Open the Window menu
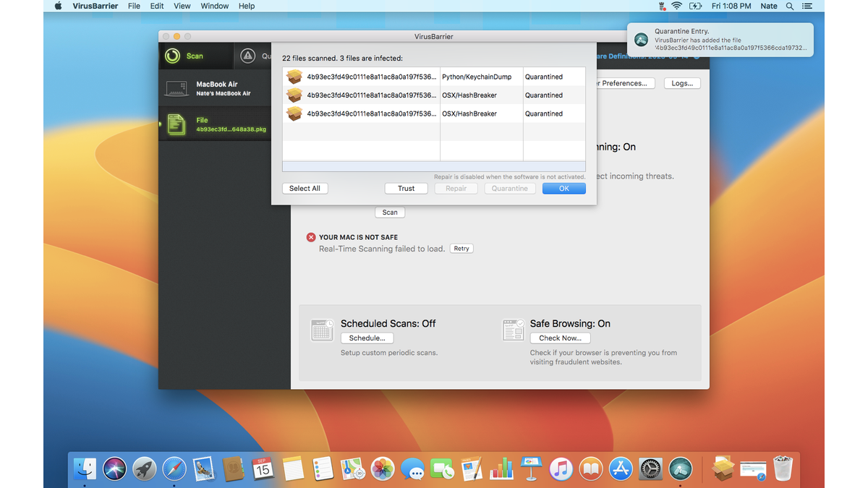 pos(214,6)
